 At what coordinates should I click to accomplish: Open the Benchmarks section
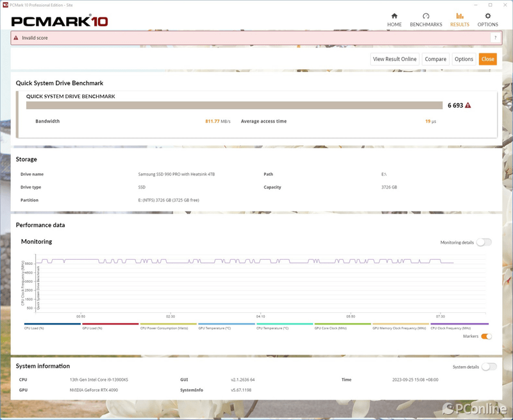tap(426, 20)
